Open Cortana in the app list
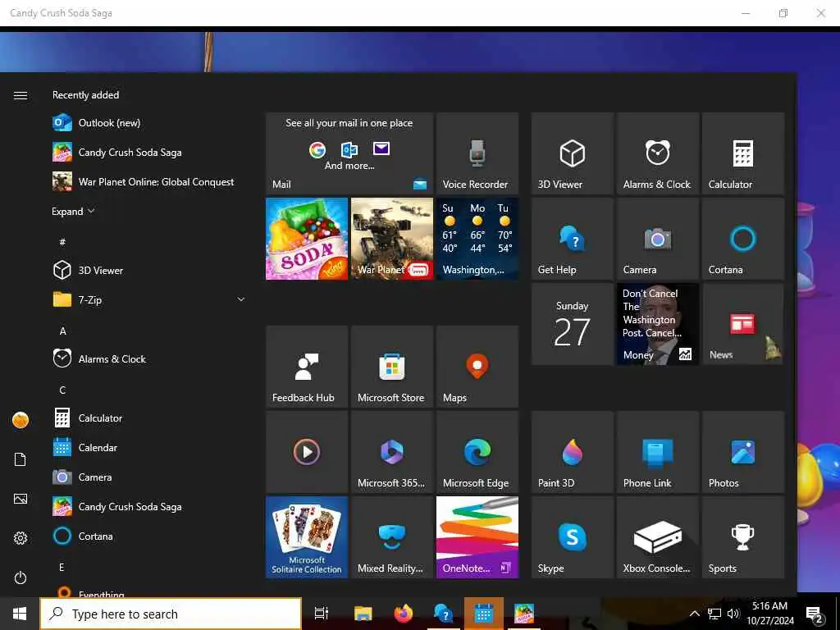The image size is (840, 630). pyautogui.click(x=150, y=536)
